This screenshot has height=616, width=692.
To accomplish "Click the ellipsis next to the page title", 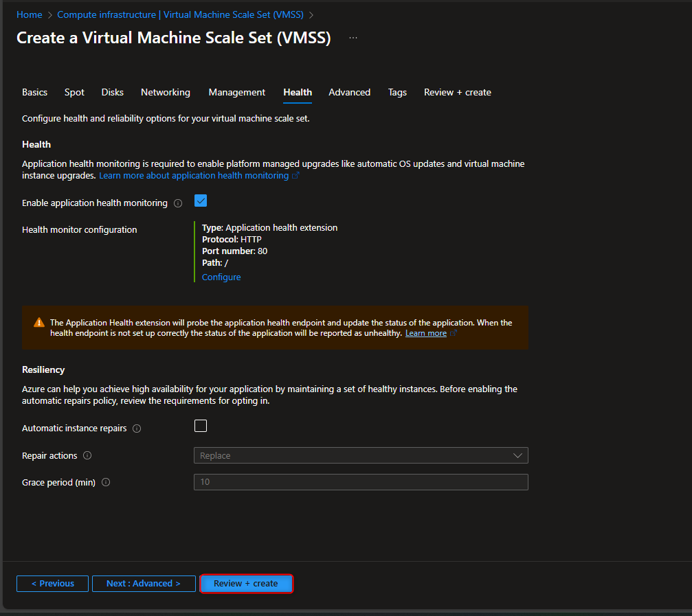I will tap(353, 37).
